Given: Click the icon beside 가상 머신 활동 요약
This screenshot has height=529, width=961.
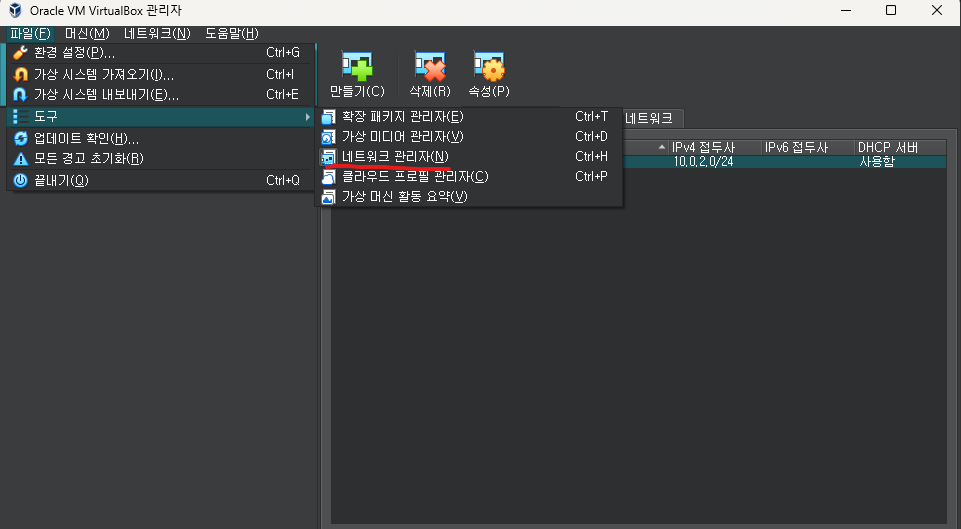Looking at the screenshot, I should 329,197.
